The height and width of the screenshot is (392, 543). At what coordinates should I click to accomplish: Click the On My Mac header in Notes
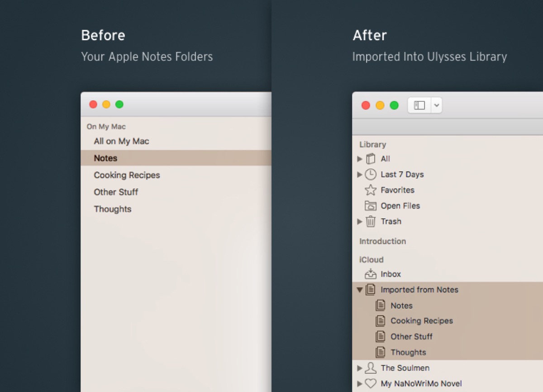tap(106, 127)
